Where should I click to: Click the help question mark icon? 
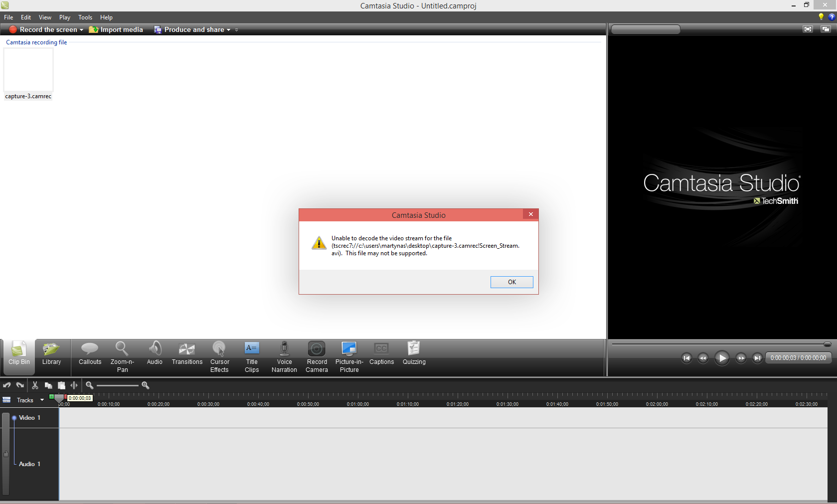coord(832,17)
